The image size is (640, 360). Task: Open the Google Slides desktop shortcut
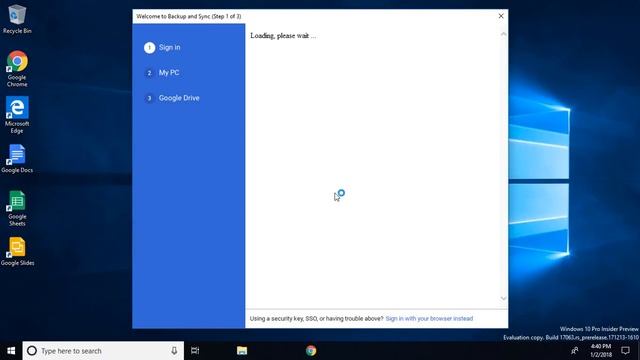17,251
